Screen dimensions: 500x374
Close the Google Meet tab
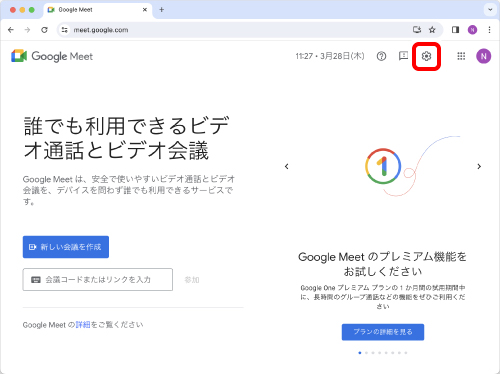145,10
